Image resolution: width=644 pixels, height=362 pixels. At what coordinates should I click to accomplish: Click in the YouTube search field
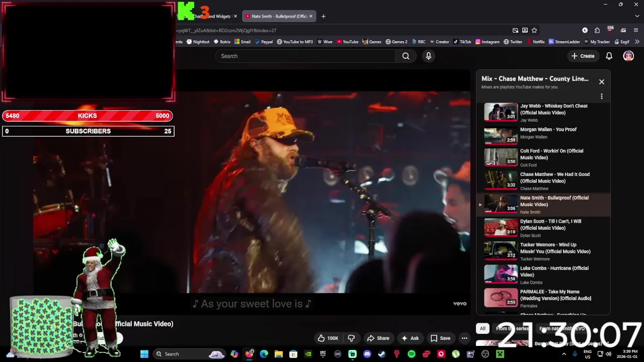305,56
